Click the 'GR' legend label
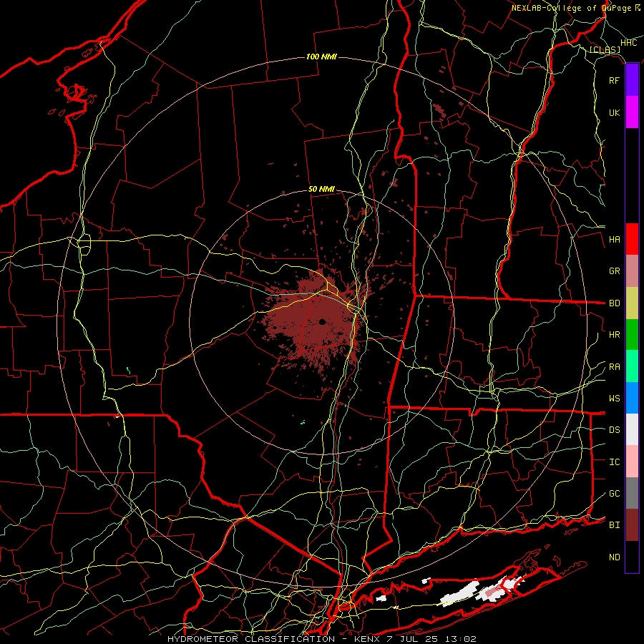This screenshot has height=644, width=644. [615, 271]
